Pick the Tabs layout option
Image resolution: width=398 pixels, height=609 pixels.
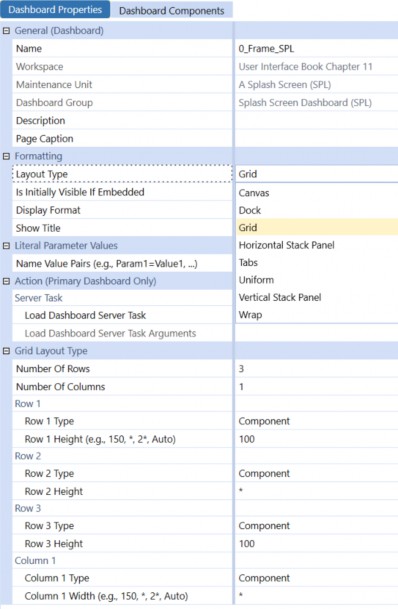pyautogui.click(x=317, y=263)
